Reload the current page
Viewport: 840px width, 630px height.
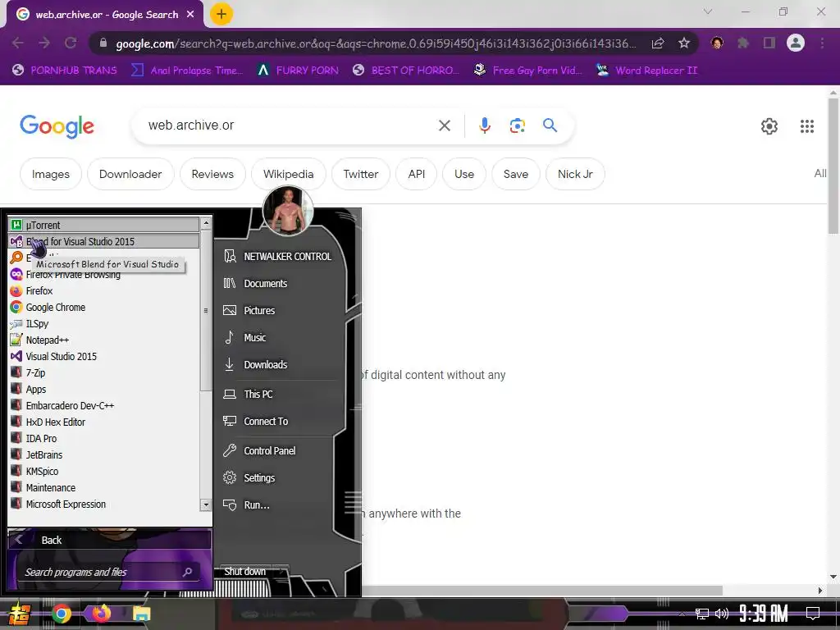point(71,43)
